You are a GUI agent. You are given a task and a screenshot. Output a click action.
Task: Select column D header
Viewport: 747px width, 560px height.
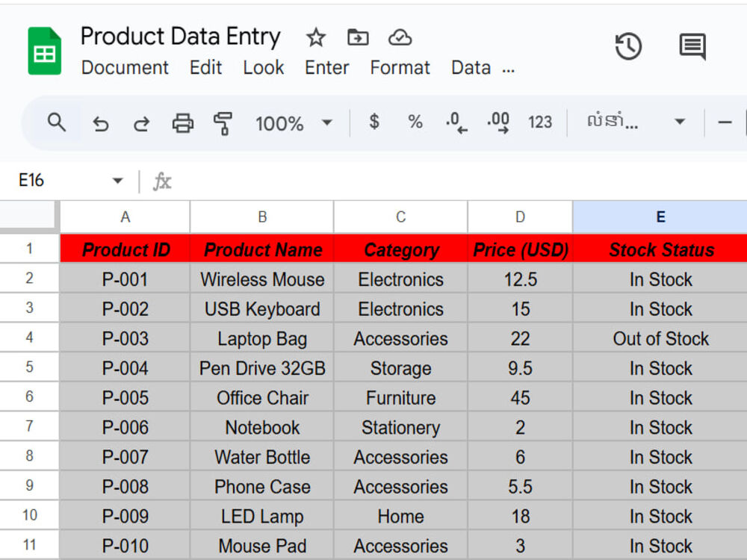point(520,217)
